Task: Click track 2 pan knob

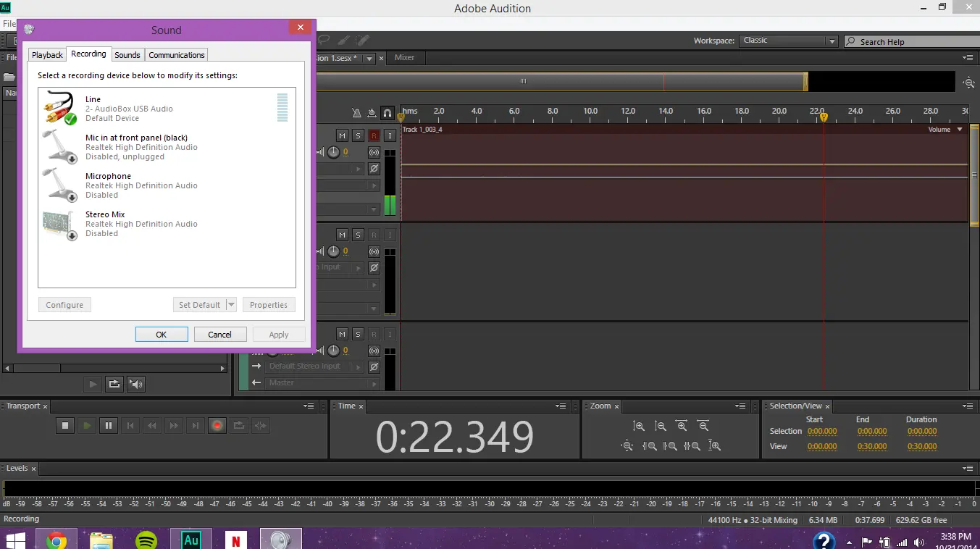Action: pos(333,251)
